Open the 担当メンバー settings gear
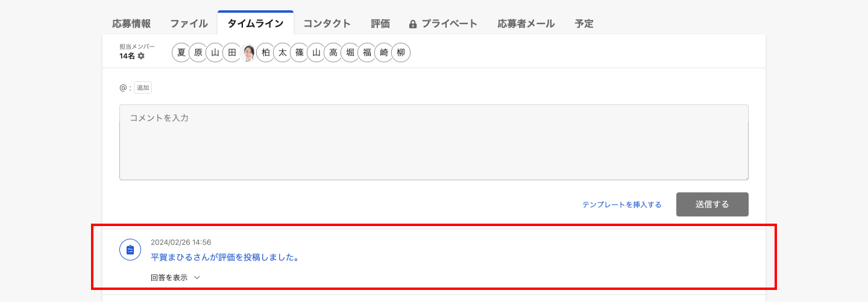 click(141, 56)
